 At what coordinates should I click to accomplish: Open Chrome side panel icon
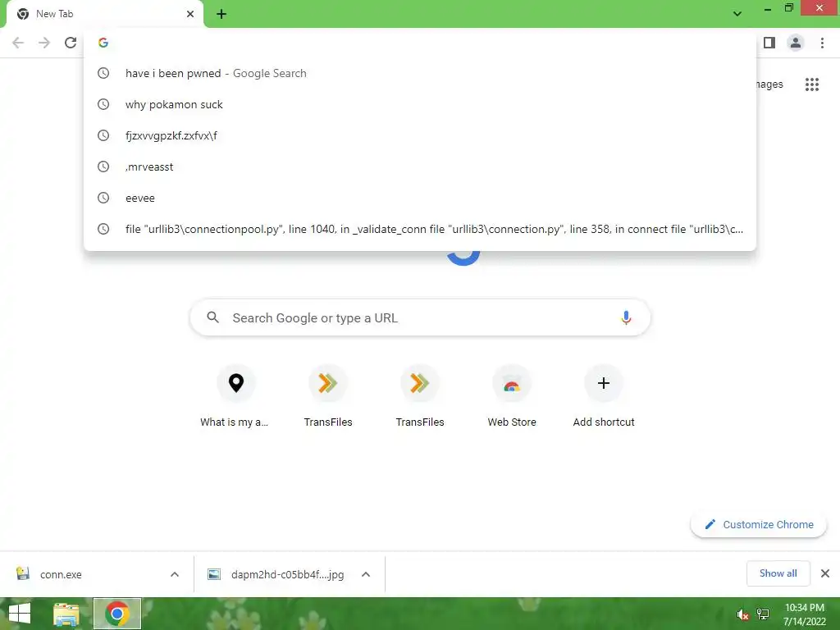coord(769,43)
